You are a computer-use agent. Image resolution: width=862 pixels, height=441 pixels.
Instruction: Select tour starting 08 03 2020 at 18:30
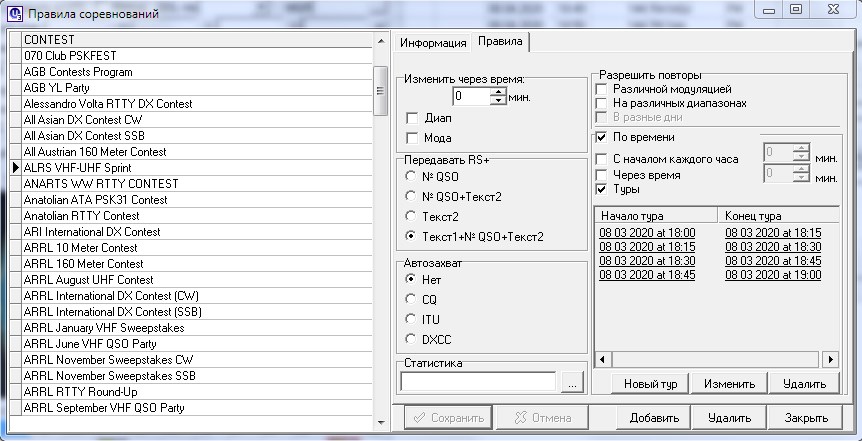point(648,260)
